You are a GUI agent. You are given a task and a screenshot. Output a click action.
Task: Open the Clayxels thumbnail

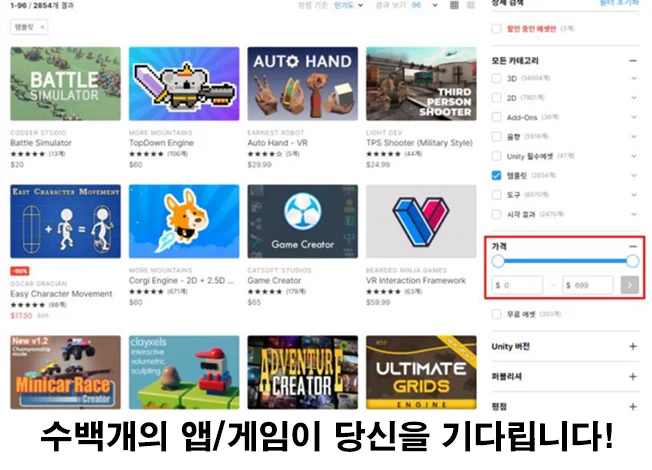pyautogui.click(x=184, y=372)
